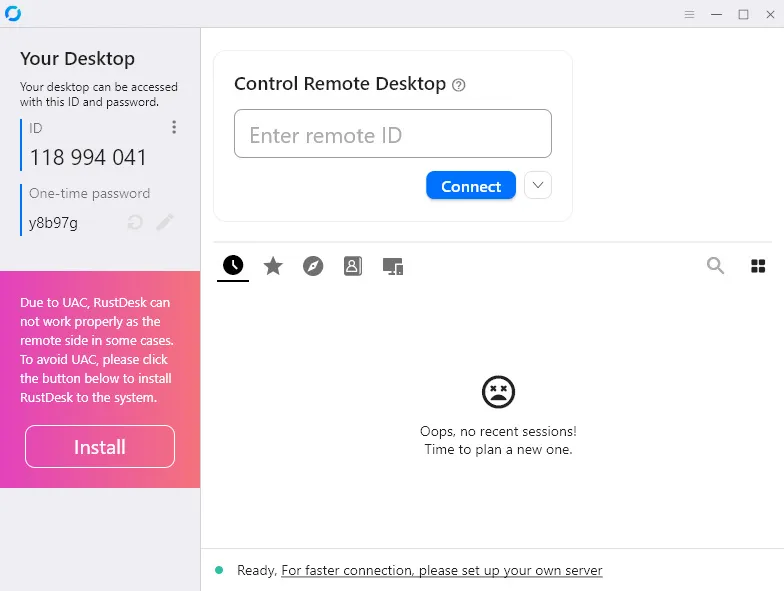This screenshot has width=784, height=591.
Task: Close the RustDesk window
Action: (x=770, y=14)
